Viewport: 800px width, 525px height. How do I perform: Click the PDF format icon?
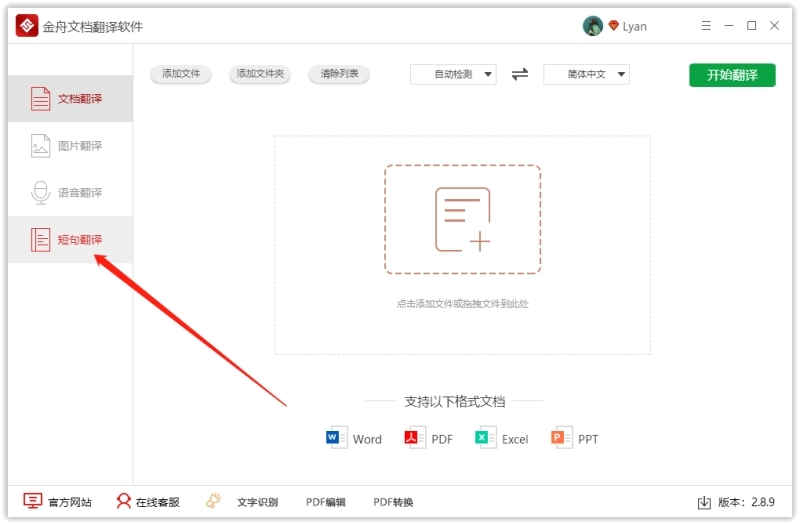click(x=415, y=438)
